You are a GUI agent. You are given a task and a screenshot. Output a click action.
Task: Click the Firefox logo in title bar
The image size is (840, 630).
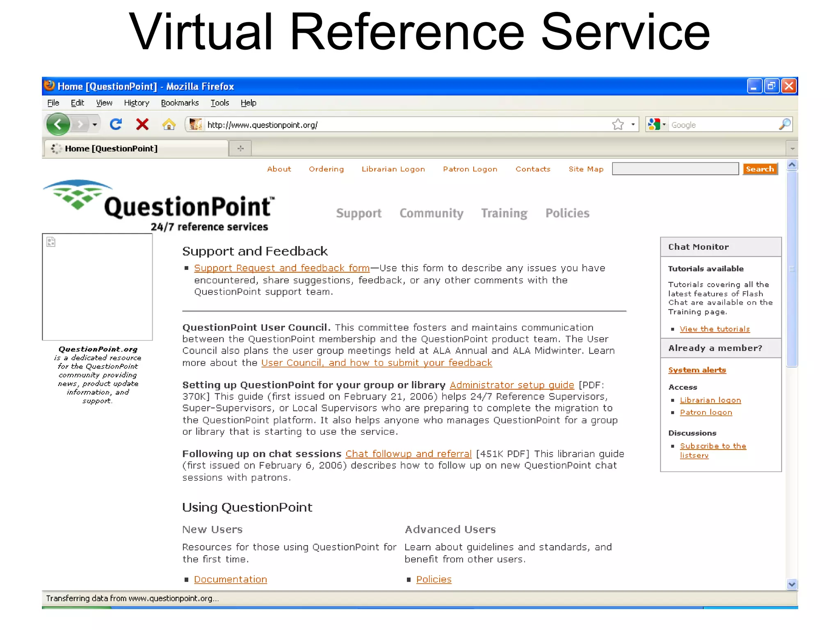click(x=49, y=86)
